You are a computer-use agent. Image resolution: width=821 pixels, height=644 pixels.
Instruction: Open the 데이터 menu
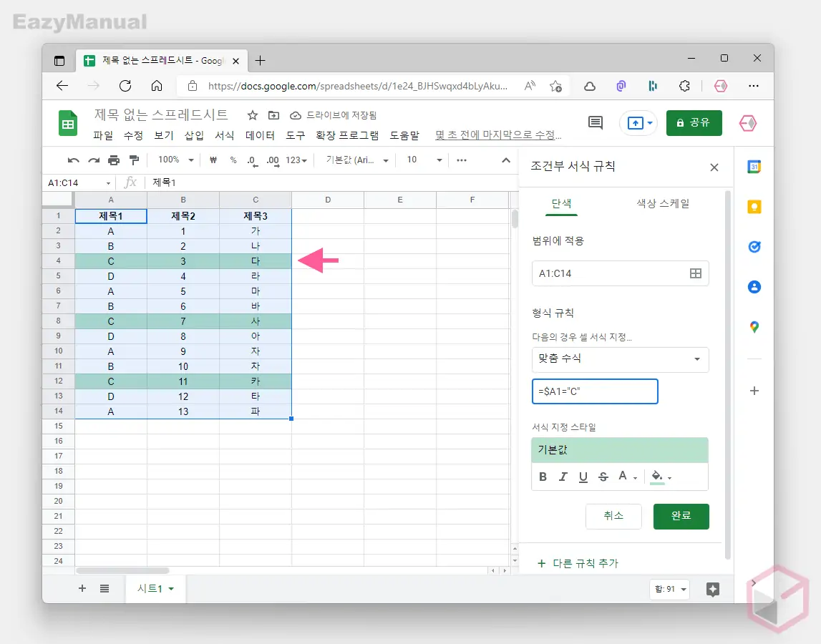click(261, 136)
